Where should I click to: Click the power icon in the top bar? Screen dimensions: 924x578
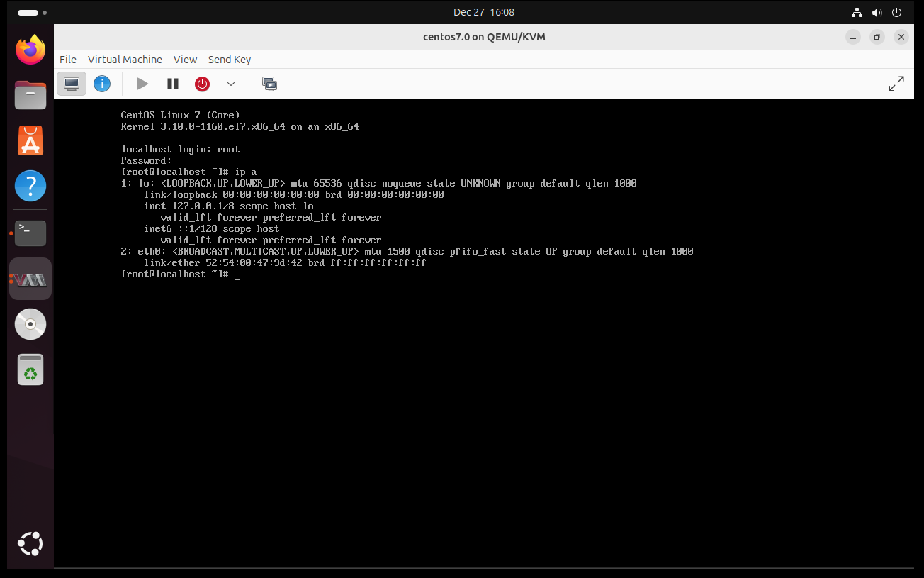pyautogui.click(x=897, y=12)
